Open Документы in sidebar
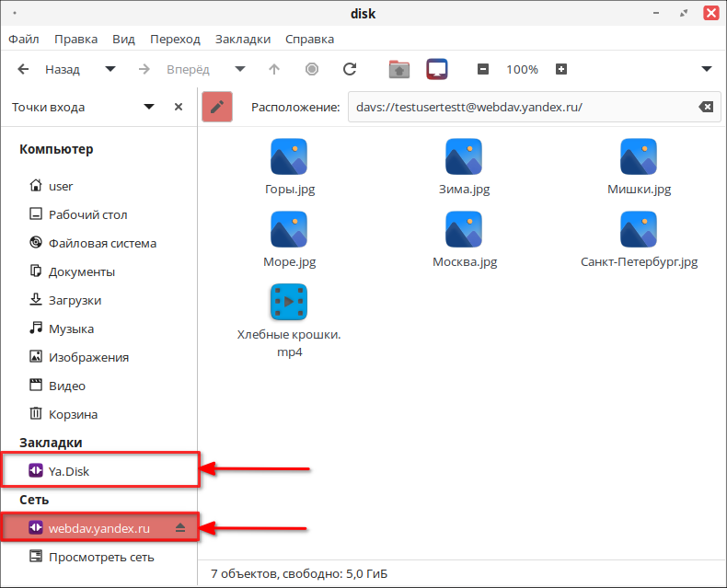727x588 pixels. click(x=99, y=271)
